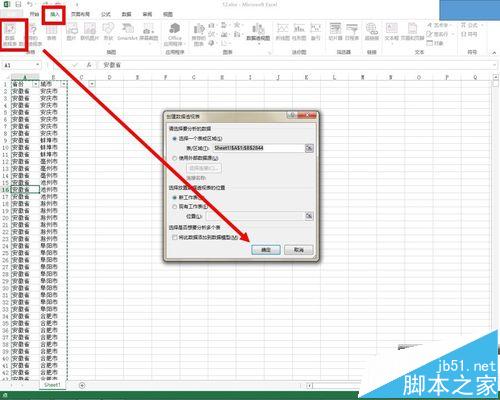The image size is (500, 400).
Task: Open the filter dropdown in column C
Action: tap(92, 84)
